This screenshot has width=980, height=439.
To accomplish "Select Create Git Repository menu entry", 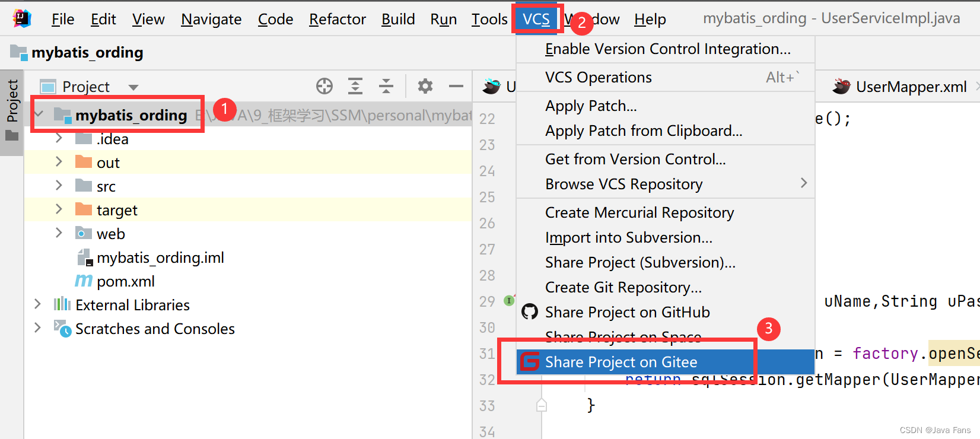I will tap(623, 288).
